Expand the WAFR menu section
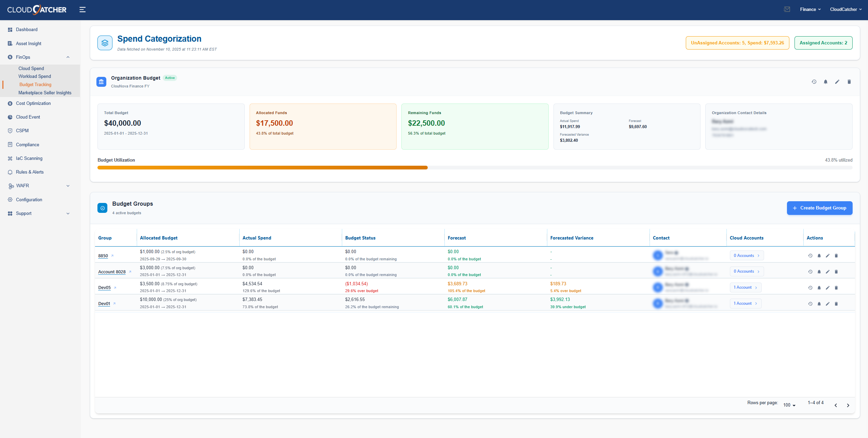Viewport: 868px width, 438px height. [68, 186]
